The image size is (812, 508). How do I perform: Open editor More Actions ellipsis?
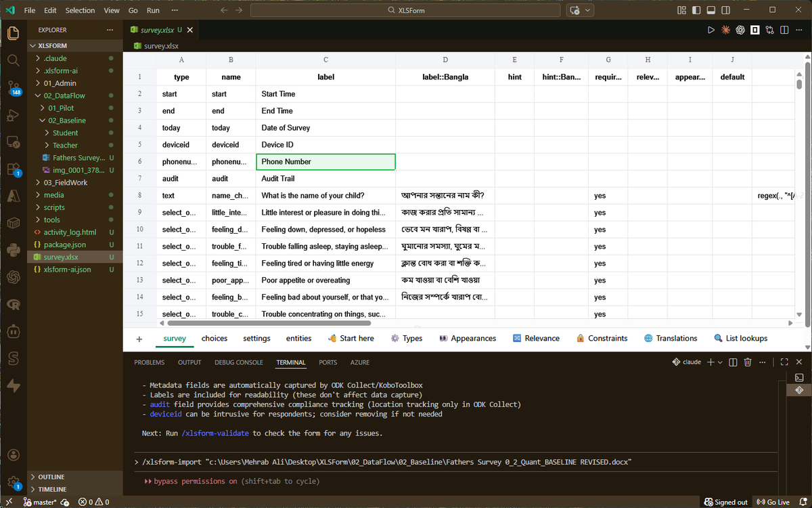(800, 30)
